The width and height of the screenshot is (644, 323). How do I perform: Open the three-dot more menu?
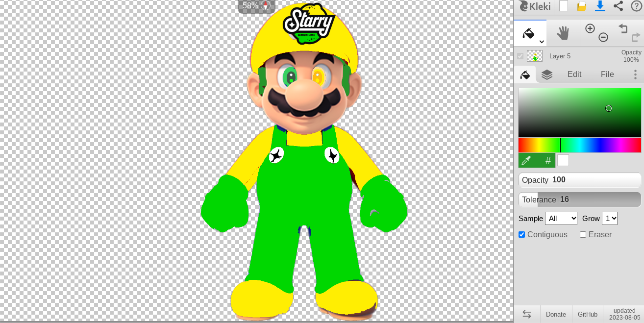635,75
